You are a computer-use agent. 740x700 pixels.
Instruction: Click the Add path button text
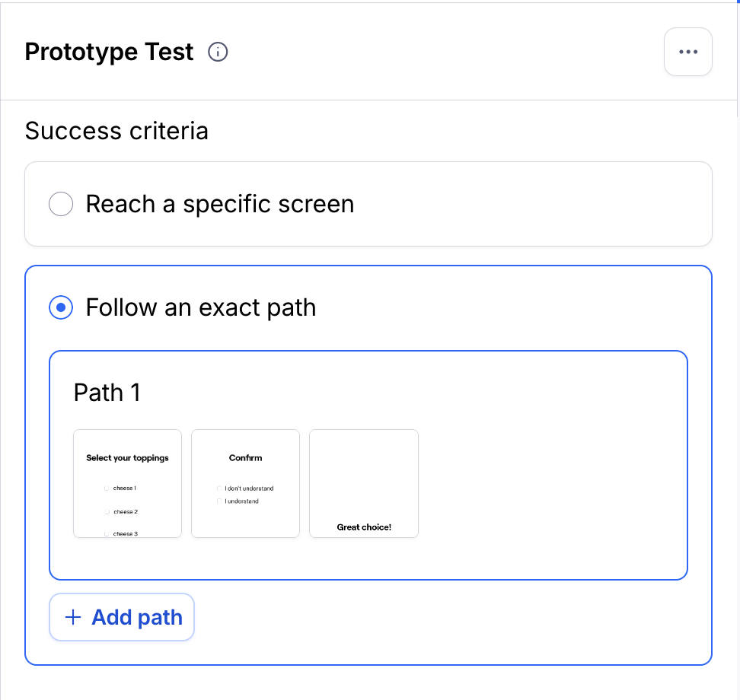coord(137,617)
